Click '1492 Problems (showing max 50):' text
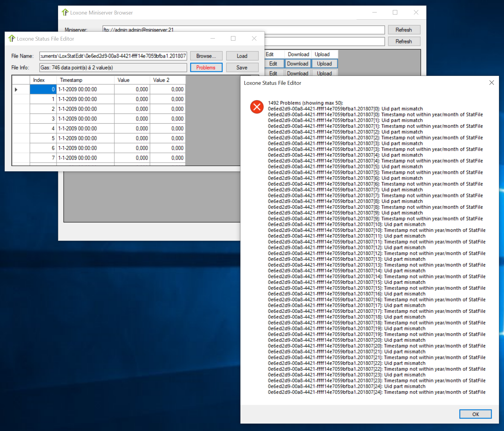 pos(305,103)
